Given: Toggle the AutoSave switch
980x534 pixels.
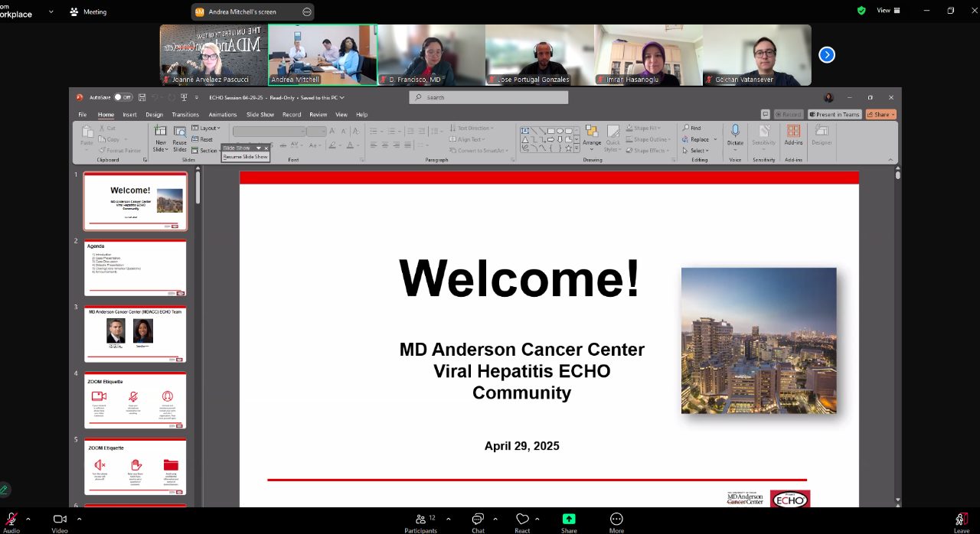Looking at the screenshot, I should [122, 97].
